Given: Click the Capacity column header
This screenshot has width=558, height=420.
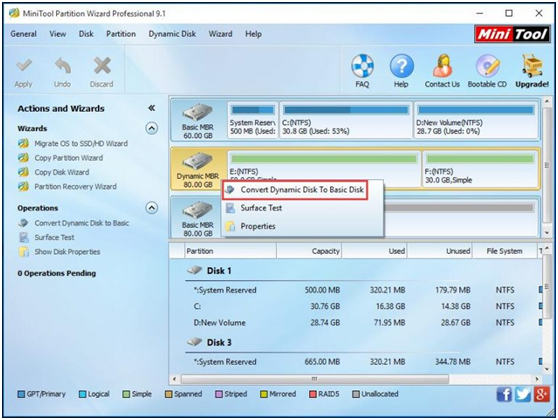Looking at the screenshot, I should pyautogui.click(x=309, y=251).
